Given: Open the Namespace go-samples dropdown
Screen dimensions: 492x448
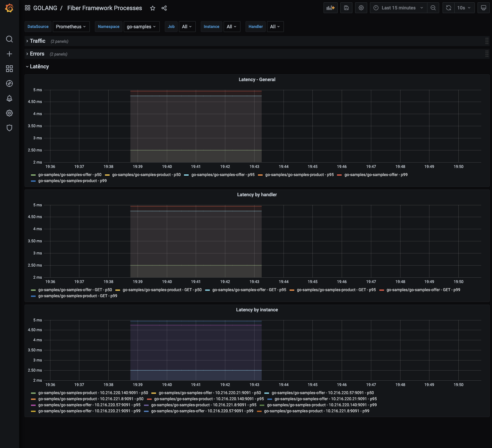Looking at the screenshot, I should point(141,27).
